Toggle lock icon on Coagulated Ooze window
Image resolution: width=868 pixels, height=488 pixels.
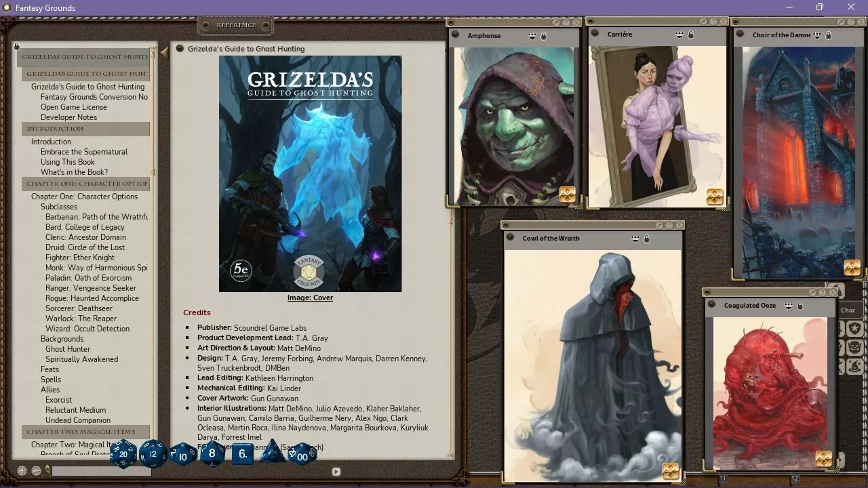coord(800,306)
